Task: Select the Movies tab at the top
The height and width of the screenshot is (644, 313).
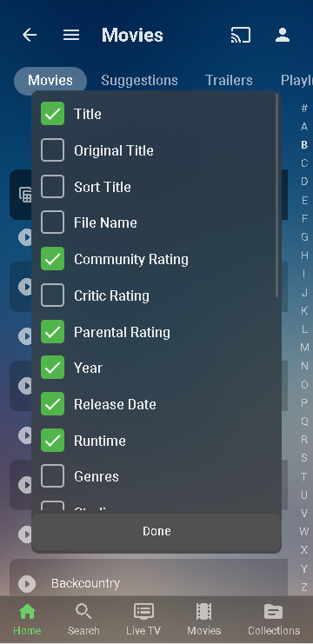Action: (x=50, y=80)
